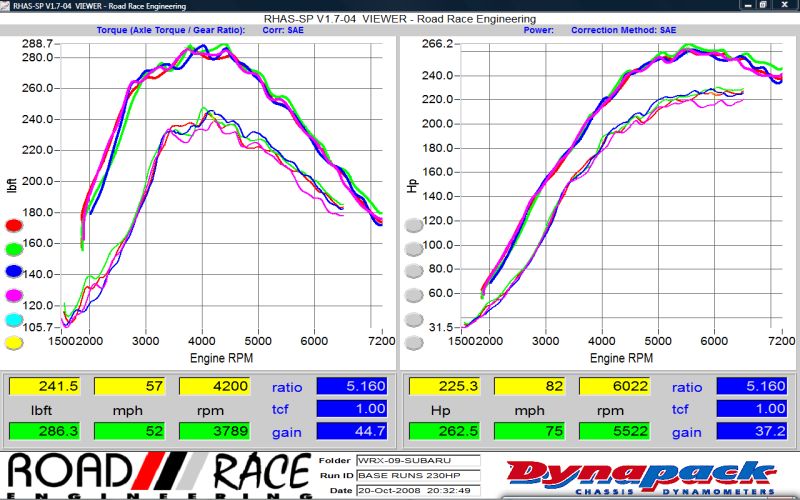Click the red run indicator circle
800x500 pixels.
[13, 225]
